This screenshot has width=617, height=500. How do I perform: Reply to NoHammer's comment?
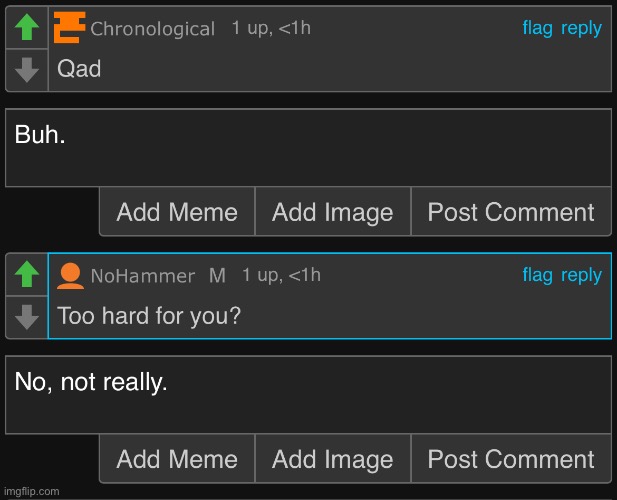581,275
